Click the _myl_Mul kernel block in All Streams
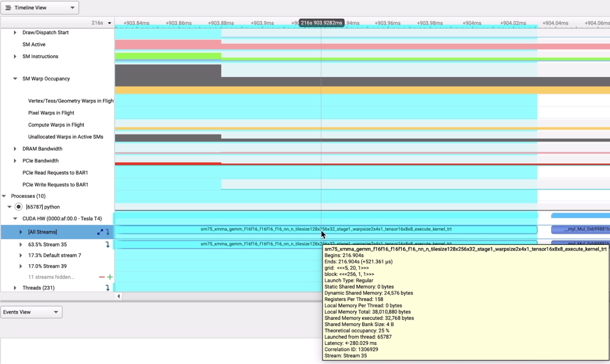610x364 pixels. pyautogui.click(x=580, y=230)
